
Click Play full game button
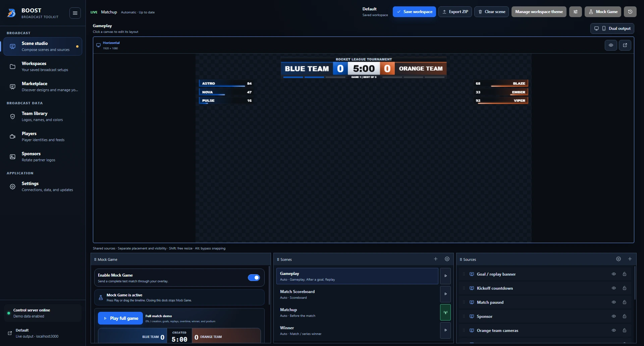120,318
